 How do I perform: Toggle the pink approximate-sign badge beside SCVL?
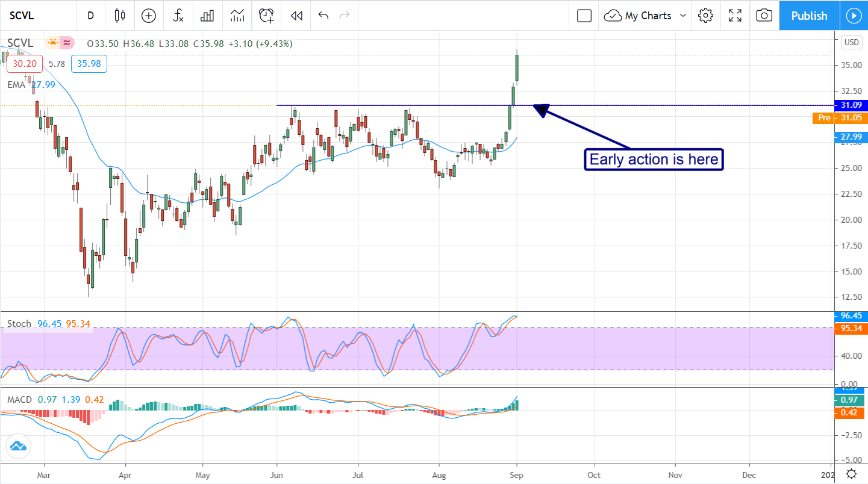[66, 43]
